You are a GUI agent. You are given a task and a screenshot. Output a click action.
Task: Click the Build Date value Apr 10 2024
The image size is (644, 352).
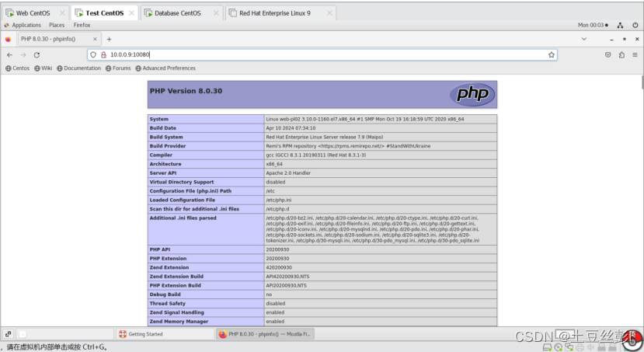click(291, 128)
